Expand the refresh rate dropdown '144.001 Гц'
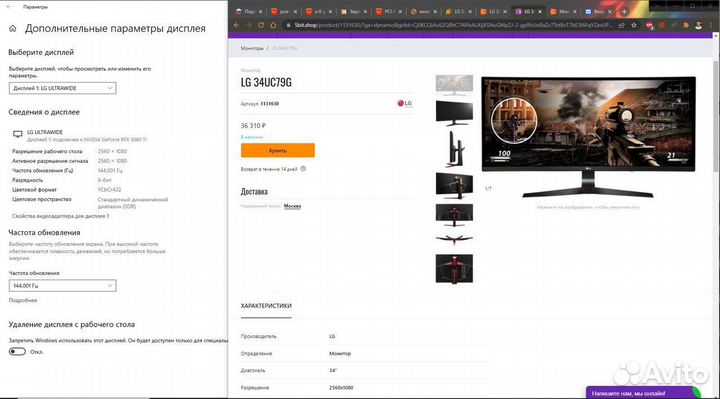This screenshot has width=720, height=399. 62,286
